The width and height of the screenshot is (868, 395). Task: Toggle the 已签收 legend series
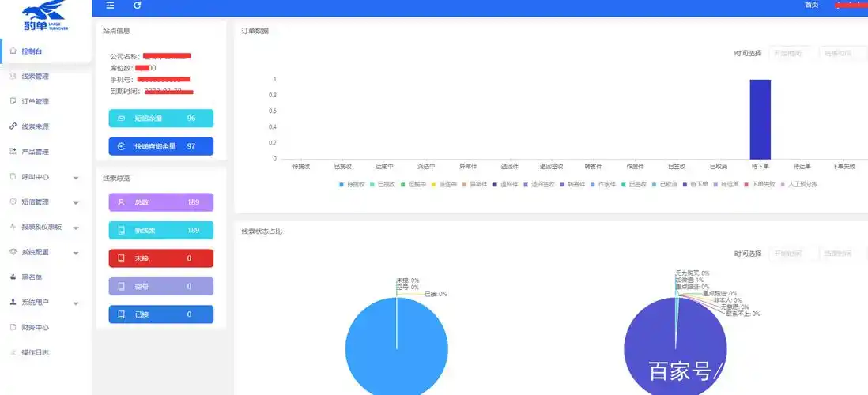pos(634,184)
